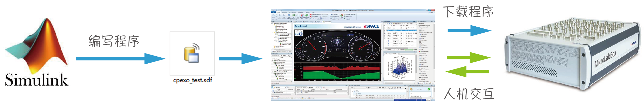Switch to the Layouting ribbon tab

(284, 12)
